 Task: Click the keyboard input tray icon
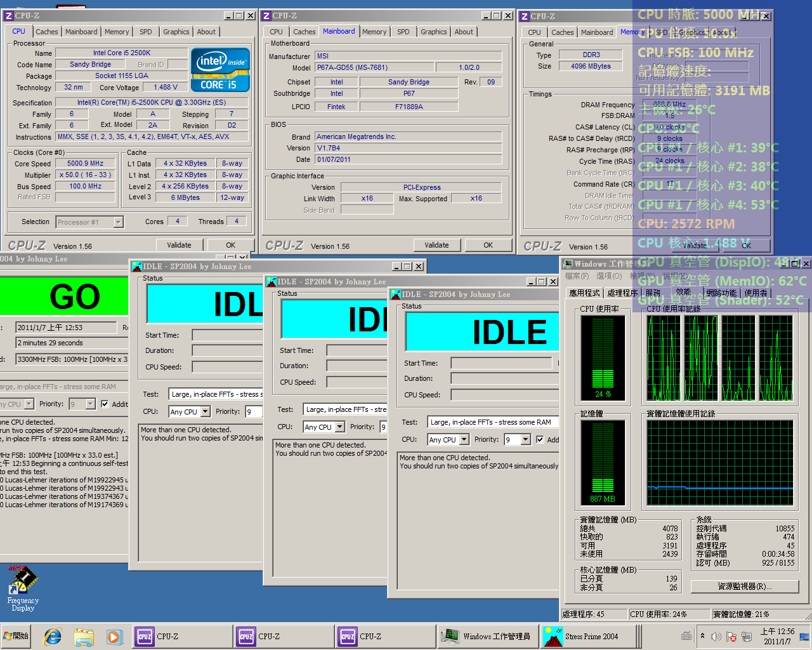tap(686, 635)
